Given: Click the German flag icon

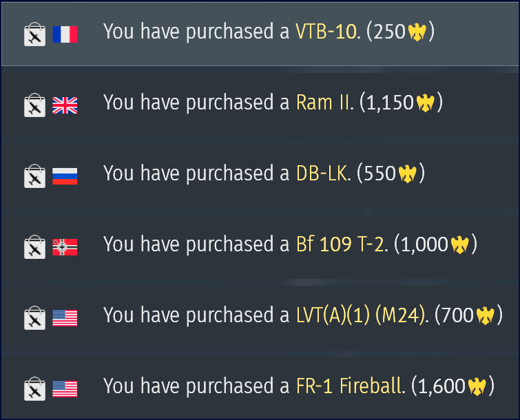Looking at the screenshot, I should coord(65,246).
